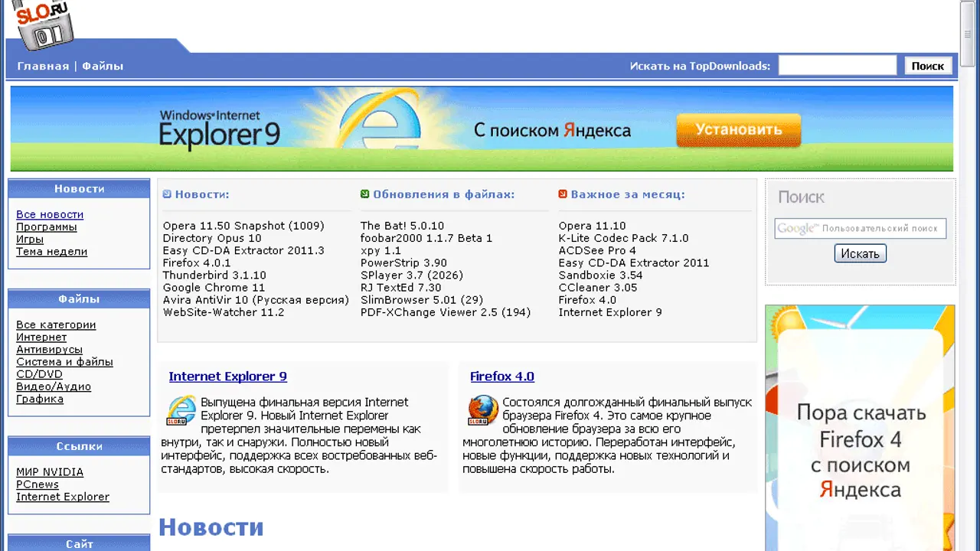Click the Поиск button in header
This screenshot has width=980, height=551.
[x=928, y=66]
